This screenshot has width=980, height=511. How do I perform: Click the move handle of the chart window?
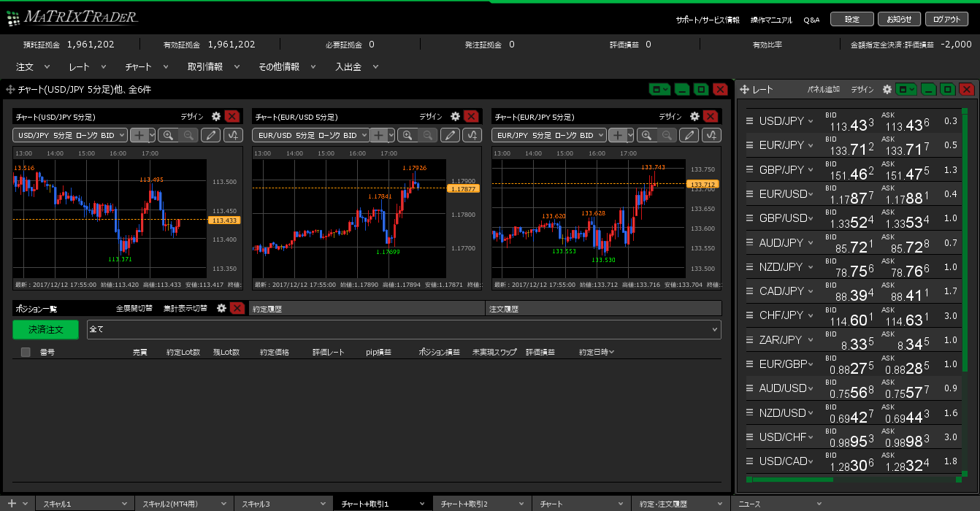click(10, 89)
